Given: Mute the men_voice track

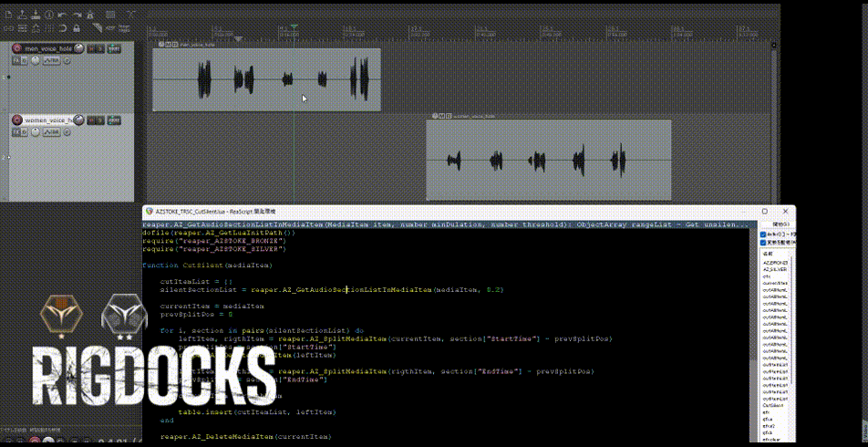Looking at the screenshot, I should pyautogui.click(x=91, y=48).
